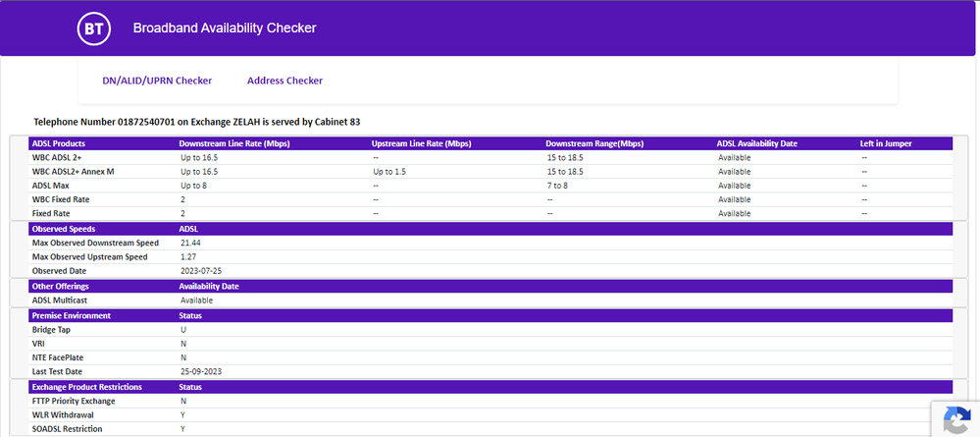Screen dimensions: 980x437
Task: Select the WBC Fixed Rate row label
Action: 61,199
